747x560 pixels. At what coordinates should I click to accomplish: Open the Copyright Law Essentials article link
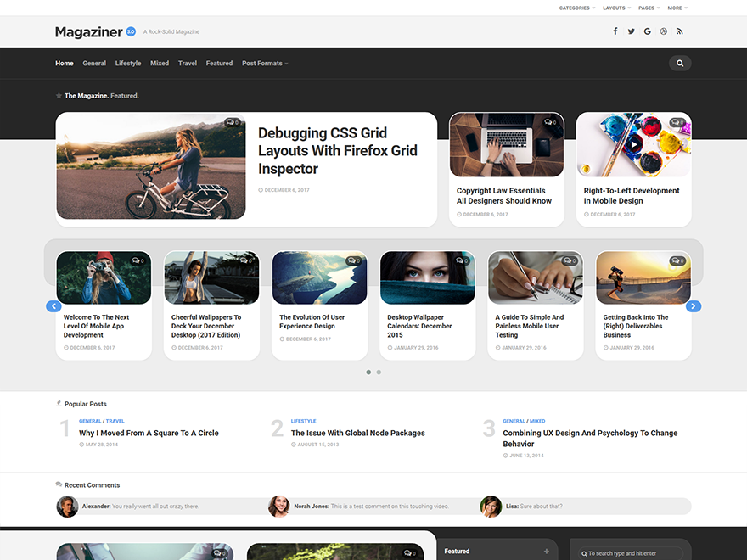pyautogui.click(x=504, y=196)
